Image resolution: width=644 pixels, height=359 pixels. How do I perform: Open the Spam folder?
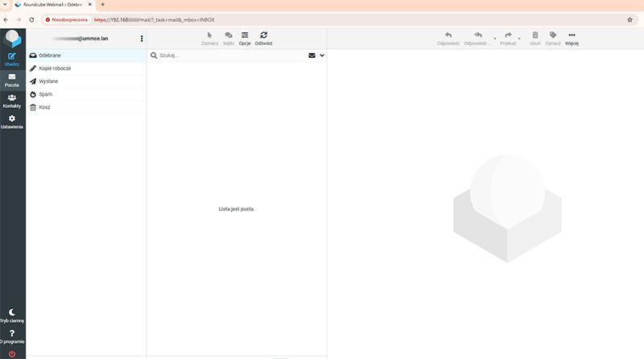click(45, 94)
